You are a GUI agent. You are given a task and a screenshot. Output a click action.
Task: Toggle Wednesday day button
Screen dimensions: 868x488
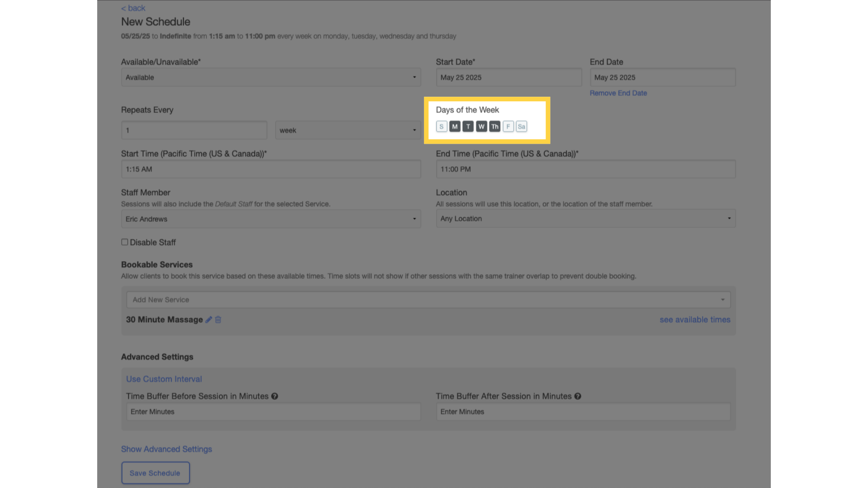tap(481, 127)
